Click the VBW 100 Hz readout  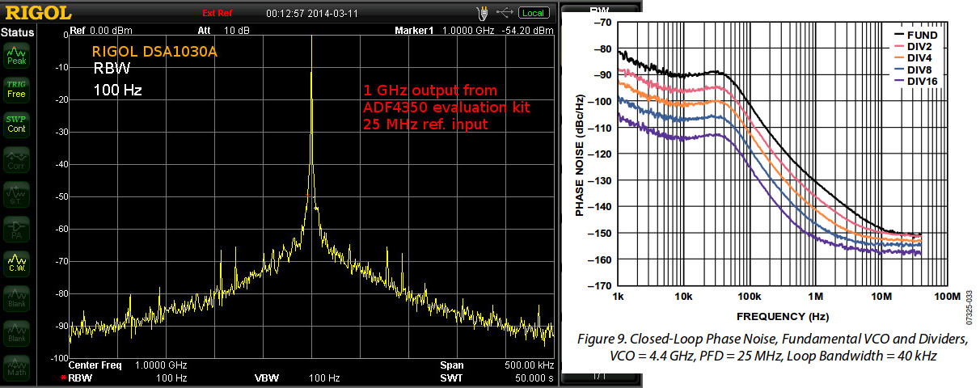tap(296, 377)
